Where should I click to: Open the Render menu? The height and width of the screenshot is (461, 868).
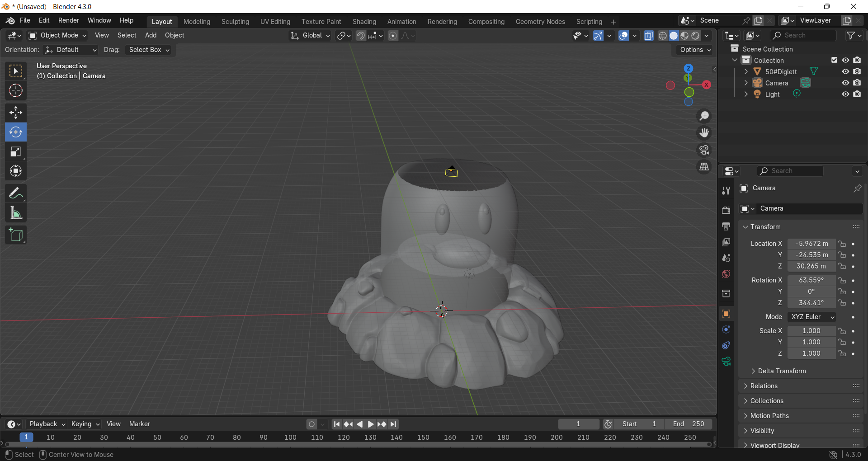pos(69,20)
